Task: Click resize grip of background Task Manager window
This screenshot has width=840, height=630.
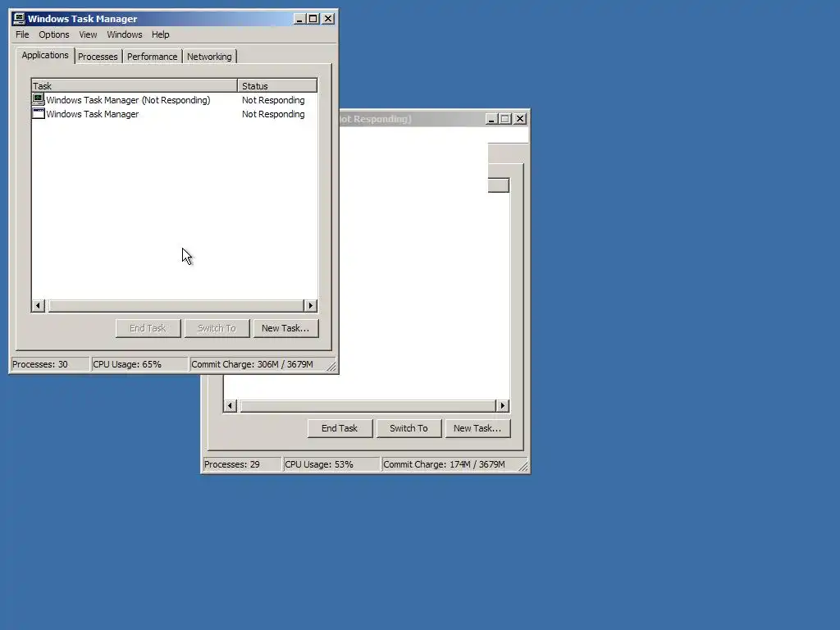Action: tap(523, 467)
